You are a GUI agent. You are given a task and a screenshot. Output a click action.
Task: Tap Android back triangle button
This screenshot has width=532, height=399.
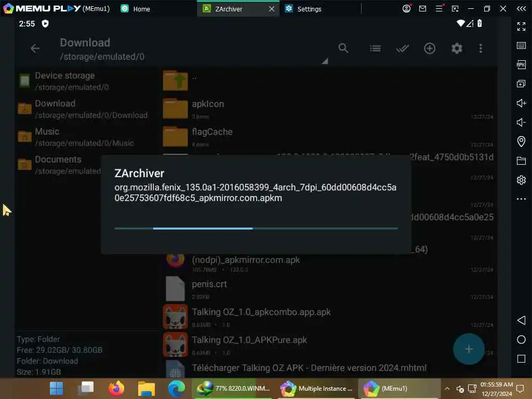(521, 320)
